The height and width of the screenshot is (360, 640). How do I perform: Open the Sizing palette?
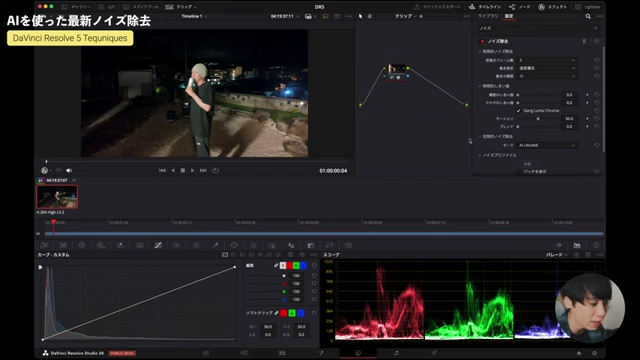[x=329, y=245]
